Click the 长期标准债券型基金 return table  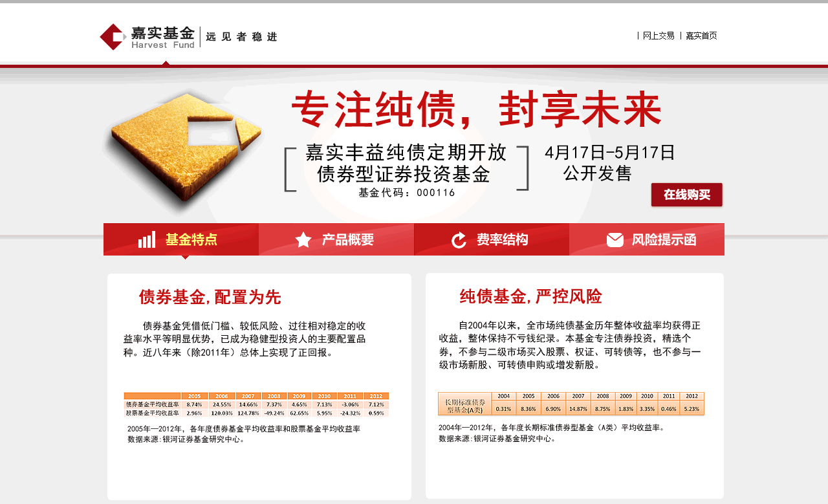571,403
